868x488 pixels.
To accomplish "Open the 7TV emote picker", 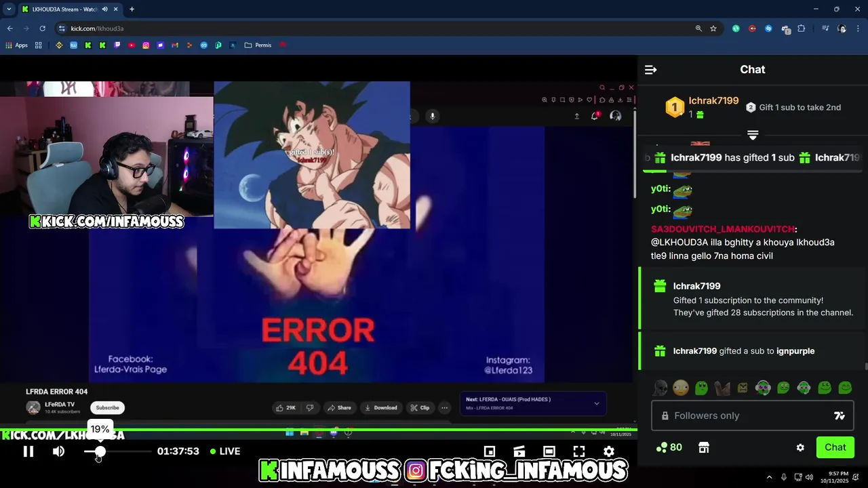I will click(x=839, y=415).
